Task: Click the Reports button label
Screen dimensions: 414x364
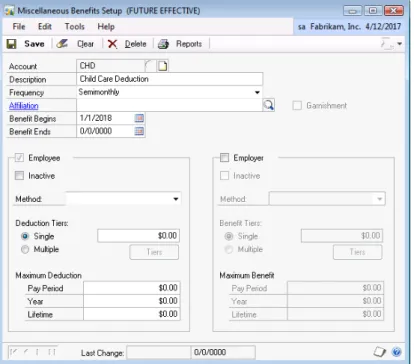Action: point(189,44)
